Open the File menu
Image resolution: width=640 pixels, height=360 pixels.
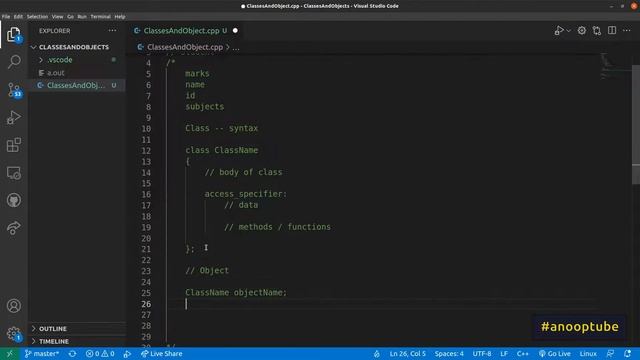point(6,17)
